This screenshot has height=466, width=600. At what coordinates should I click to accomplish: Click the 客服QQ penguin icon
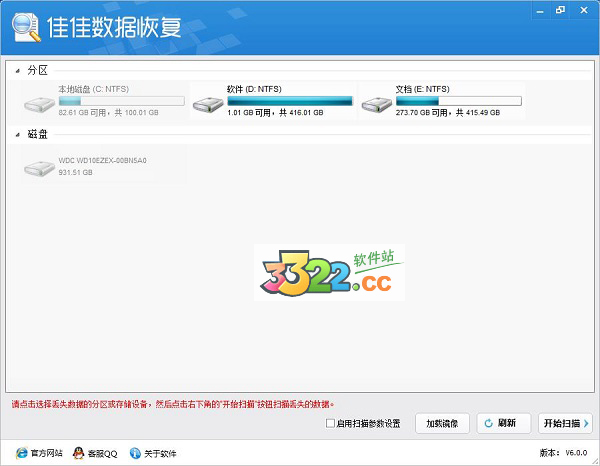(78, 453)
